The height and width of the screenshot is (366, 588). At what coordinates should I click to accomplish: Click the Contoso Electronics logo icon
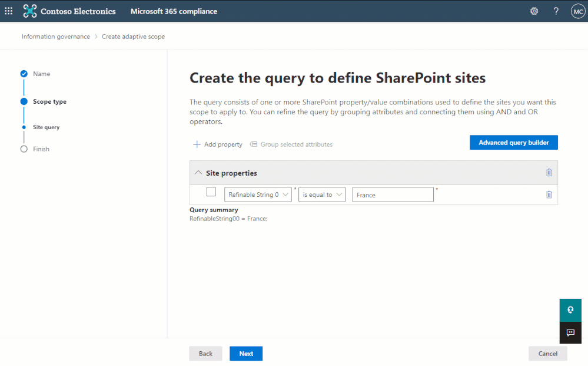coord(29,11)
